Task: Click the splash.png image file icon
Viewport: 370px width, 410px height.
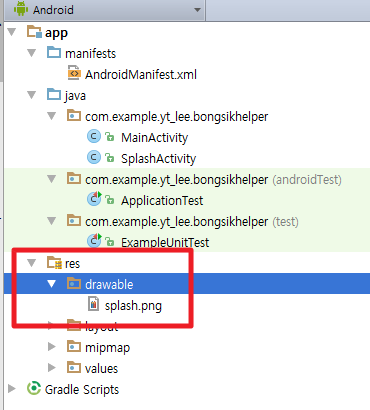Action: click(94, 304)
